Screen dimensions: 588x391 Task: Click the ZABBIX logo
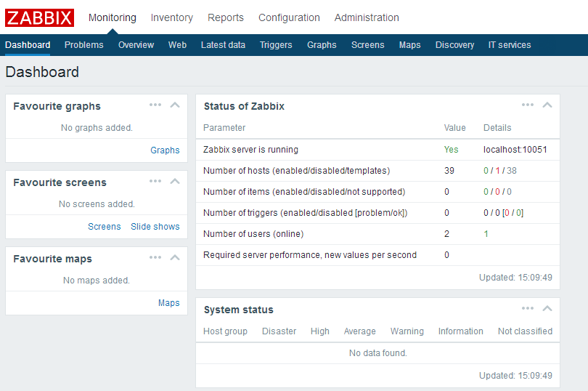39,17
